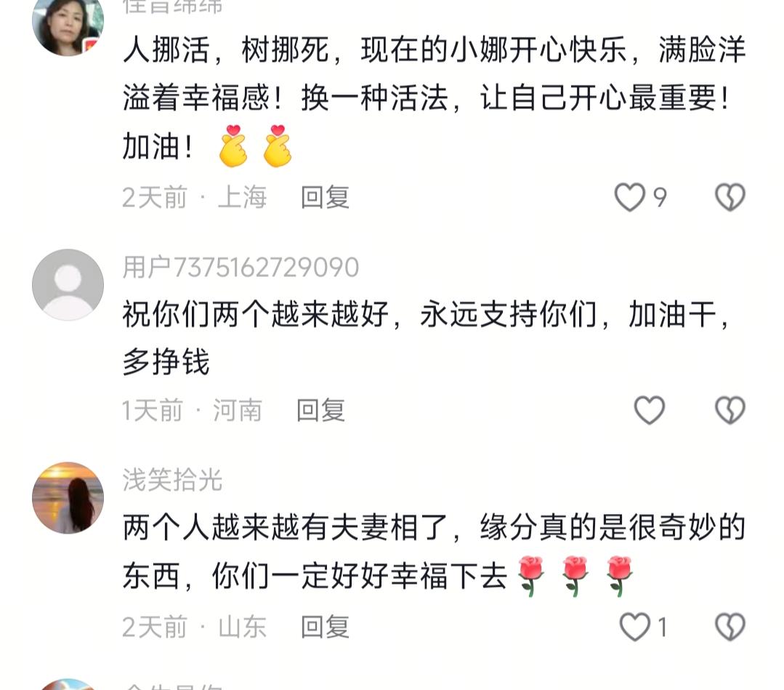Open the username 浅笑拾光 profile
This screenshot has height=690, width=784.
(x=172, y=480)
